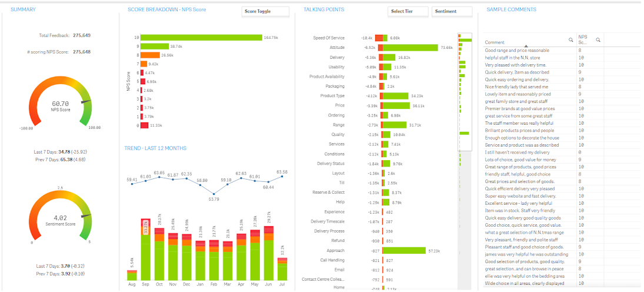The width and height of the screenshot is (644, 292).
Task: Select comment 'helpful staff in the N.N. store'
Action: pyautogui.click(x=514, y=58)
